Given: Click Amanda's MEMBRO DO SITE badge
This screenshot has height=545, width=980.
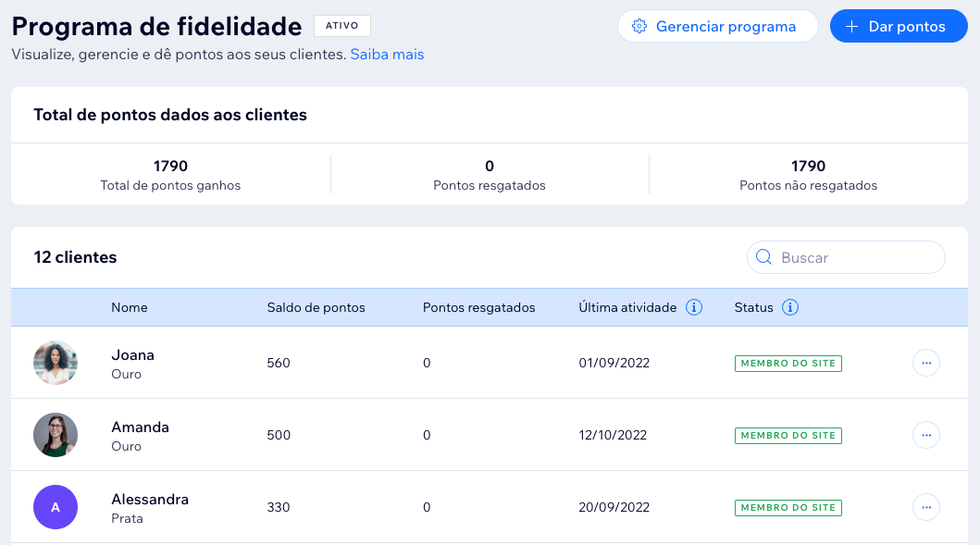Looking at the screenshot, I should click(788, 435).
